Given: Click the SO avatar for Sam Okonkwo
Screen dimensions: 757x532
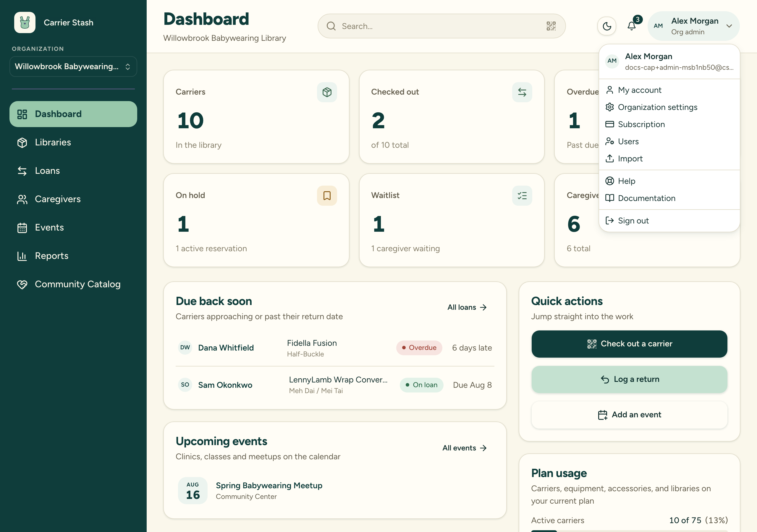Looking at the screenshot, I should point(185,385).
